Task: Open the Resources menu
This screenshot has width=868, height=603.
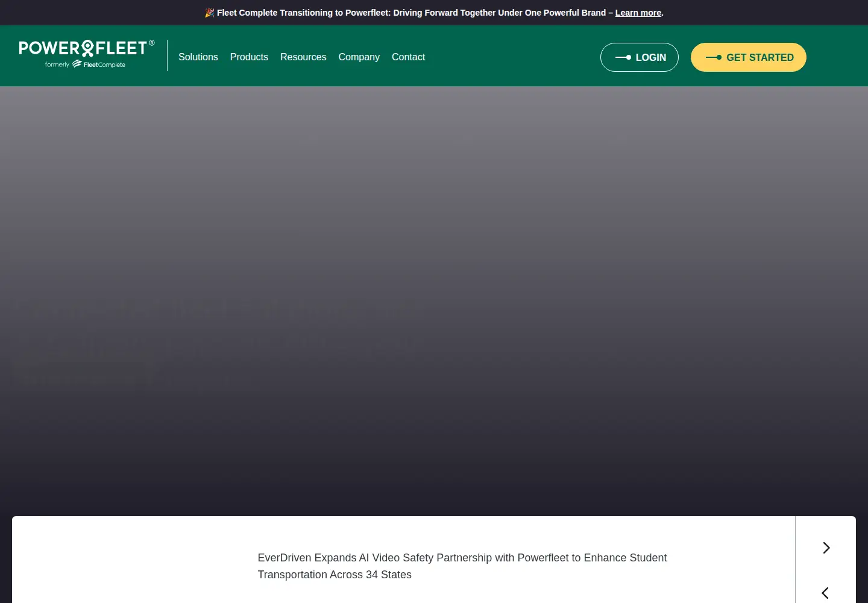Action: click(x=303, y=57)
